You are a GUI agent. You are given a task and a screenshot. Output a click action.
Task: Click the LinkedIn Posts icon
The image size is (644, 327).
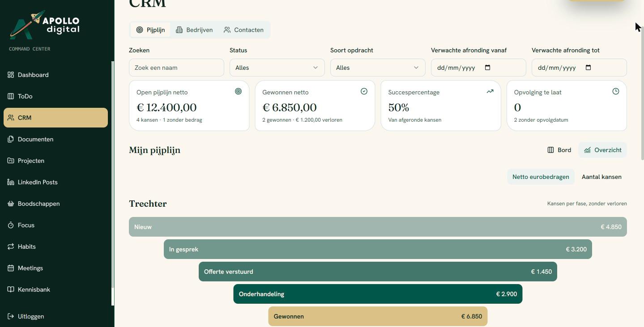(x=11, y=182)
